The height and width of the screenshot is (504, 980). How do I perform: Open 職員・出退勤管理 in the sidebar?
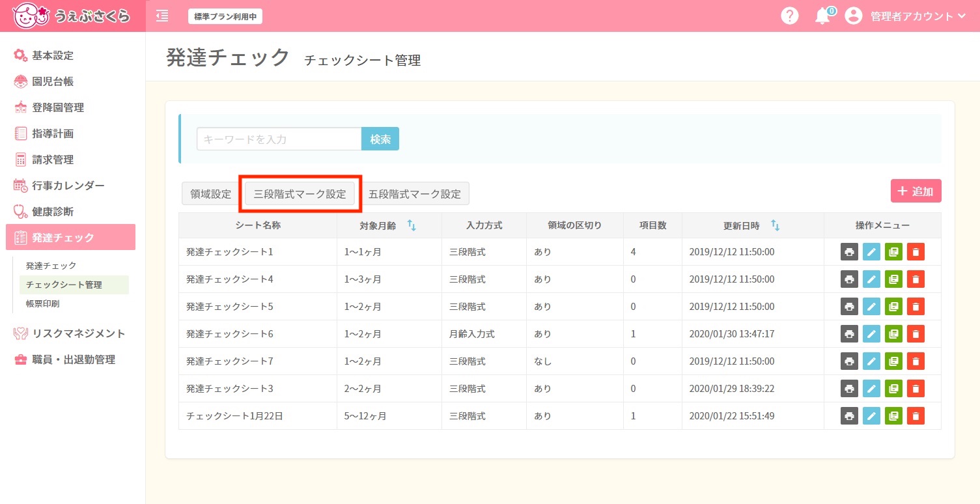click(x=74, y=359)
